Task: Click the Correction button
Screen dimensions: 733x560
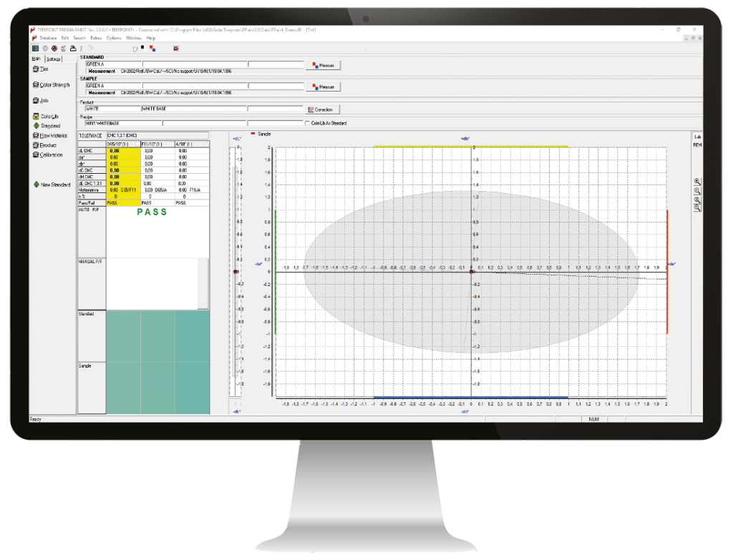Action: click(x=322, y=109)
